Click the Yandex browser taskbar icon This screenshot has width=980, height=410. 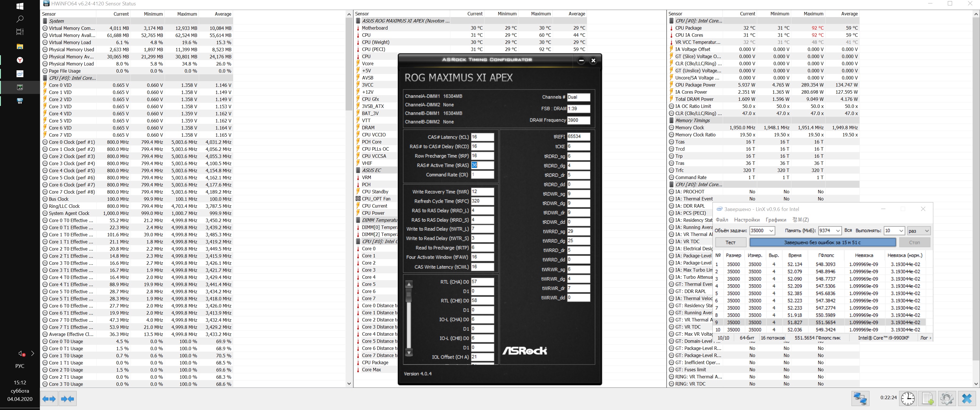pos(20,60)
